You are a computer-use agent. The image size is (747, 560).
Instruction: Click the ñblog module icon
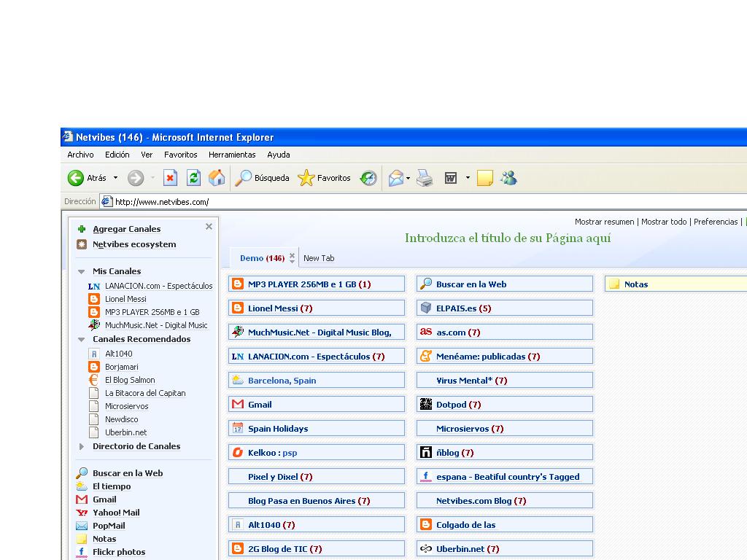point(426,452)
